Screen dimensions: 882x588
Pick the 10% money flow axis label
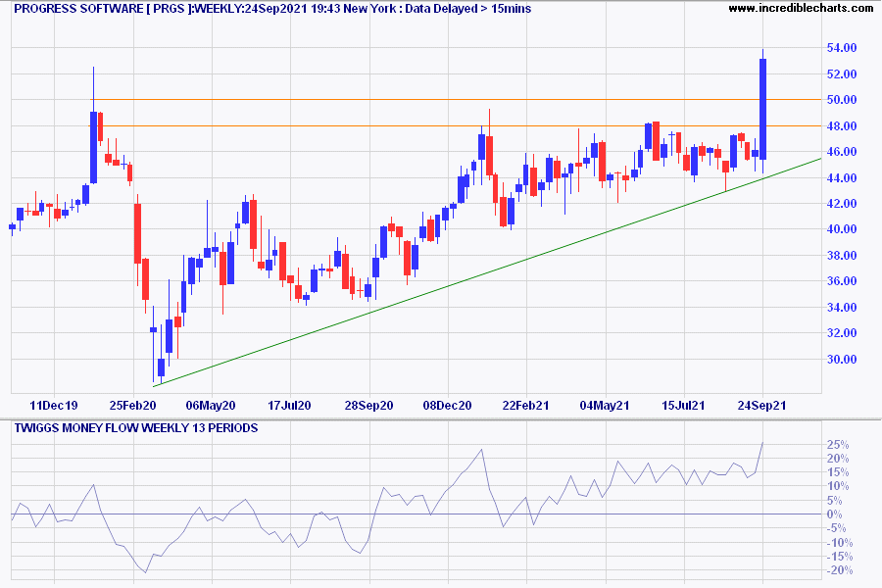click(x=838, y=486)
